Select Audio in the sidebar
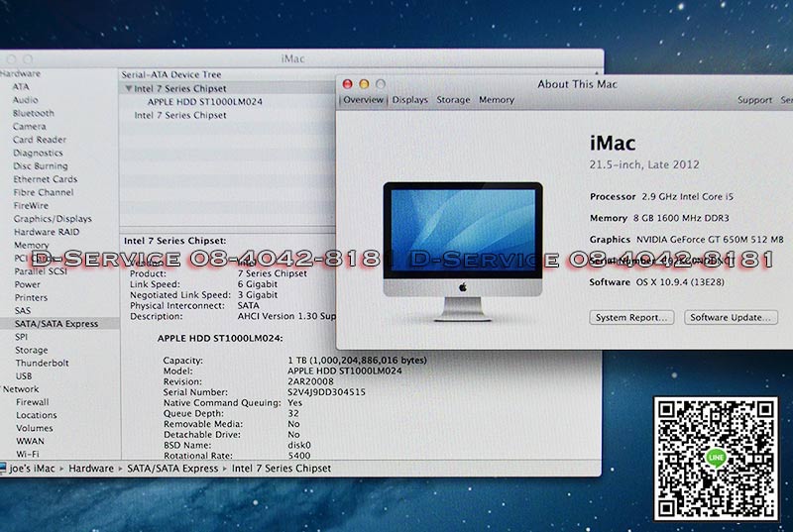The width and height of the screenshot is (793, 532). [26, 100]
